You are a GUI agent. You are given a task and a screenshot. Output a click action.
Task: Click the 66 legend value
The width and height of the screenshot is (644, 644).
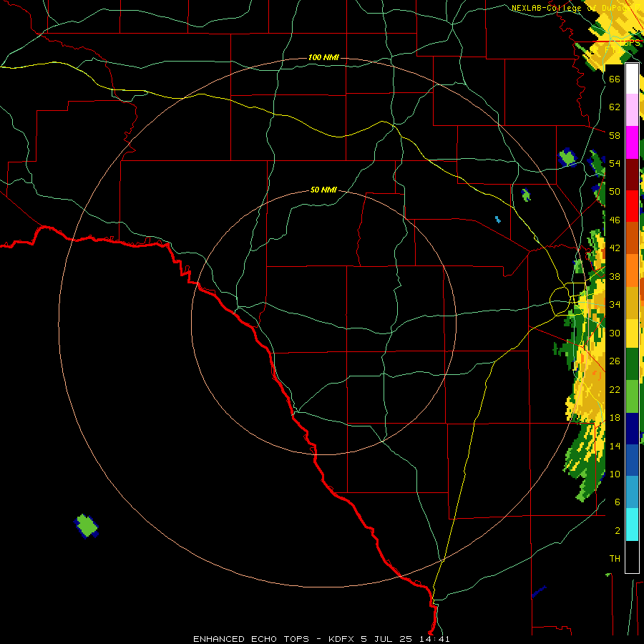615,79
